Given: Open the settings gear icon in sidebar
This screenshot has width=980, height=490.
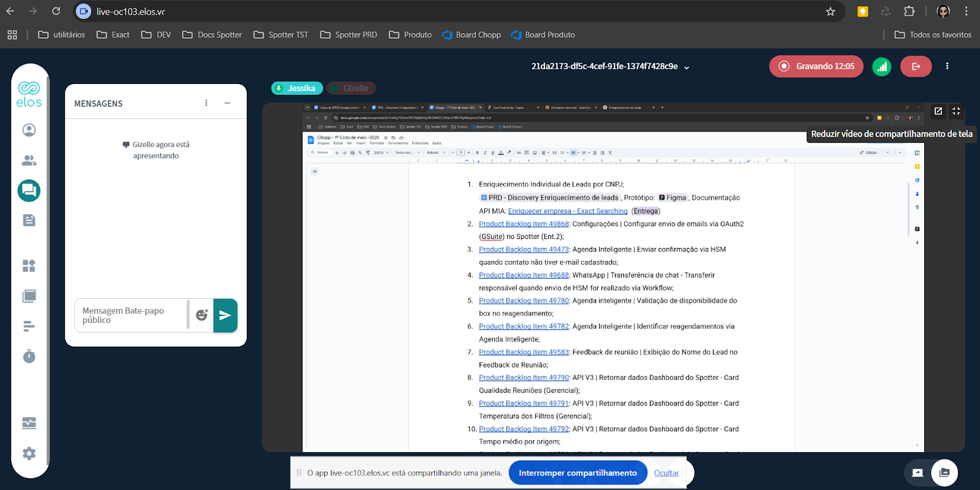Looking at the screenshot, I should [x=29, y=453].
